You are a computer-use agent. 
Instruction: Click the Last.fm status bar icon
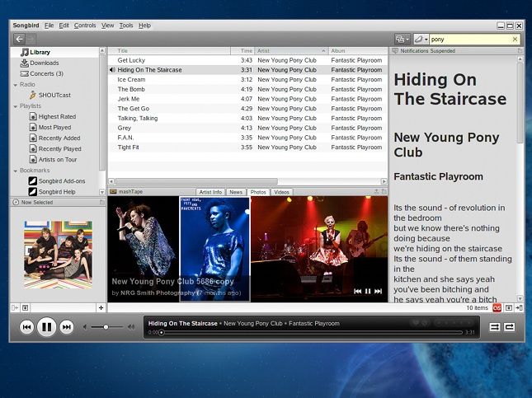tap(497, 308)
